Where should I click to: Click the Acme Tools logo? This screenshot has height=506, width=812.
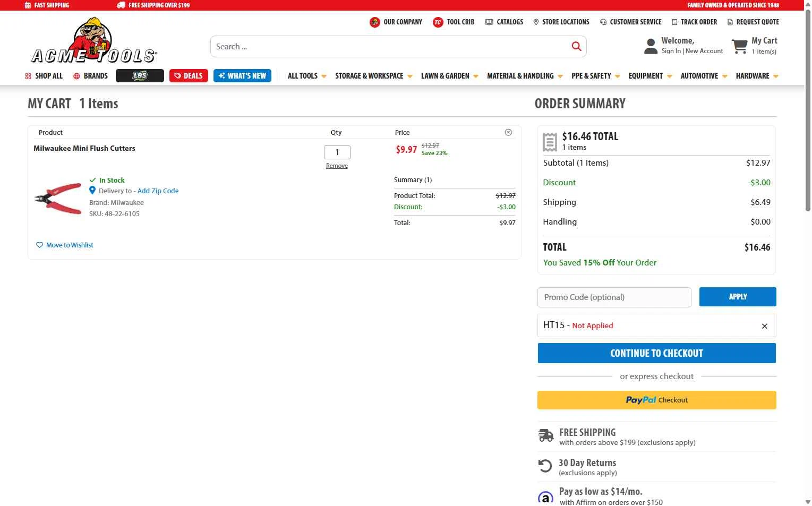pyautogui.click(x=94, y=40)
